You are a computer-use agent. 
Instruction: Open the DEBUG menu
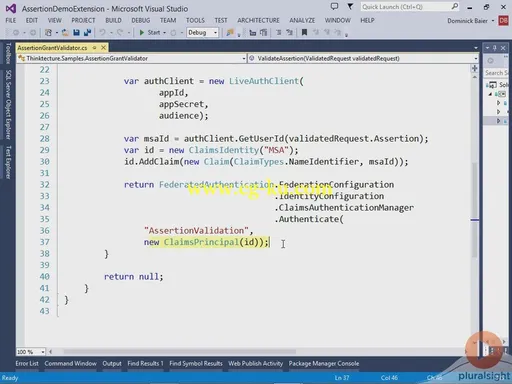tap(141, 21)
